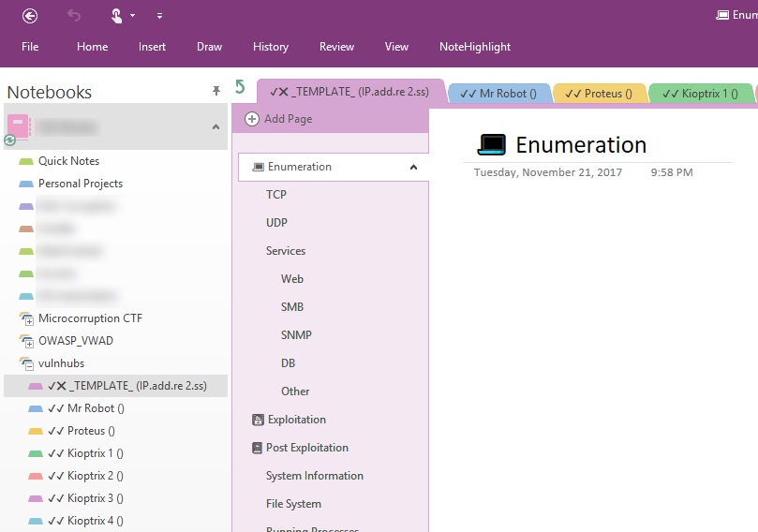
Task: Collapse the Enumeration page subpages chevron
Action: (413, 167)
